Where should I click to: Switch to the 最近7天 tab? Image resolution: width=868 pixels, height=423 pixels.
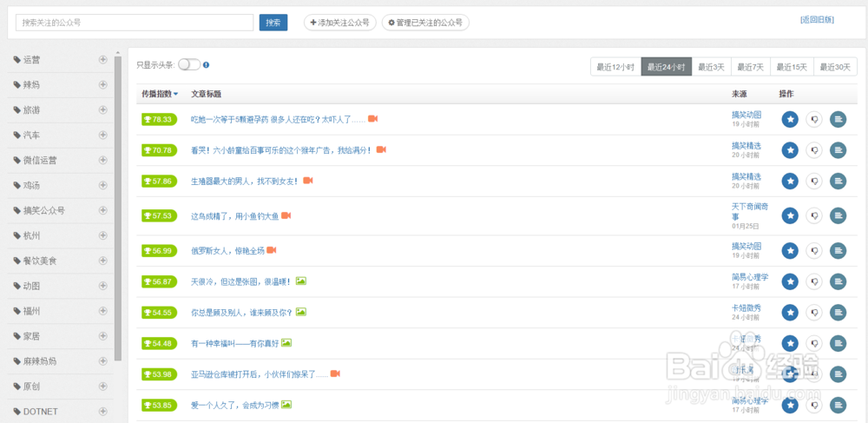click(x=751, y=67)
